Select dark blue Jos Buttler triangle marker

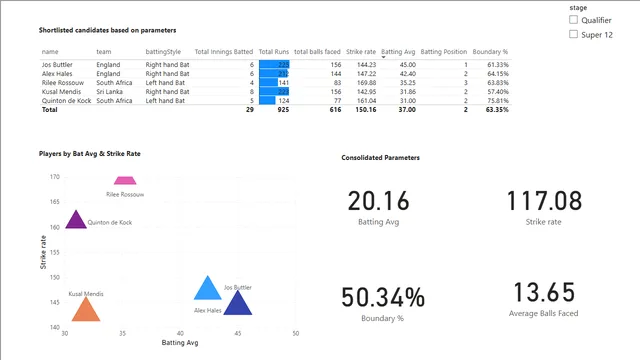point(238,303)
